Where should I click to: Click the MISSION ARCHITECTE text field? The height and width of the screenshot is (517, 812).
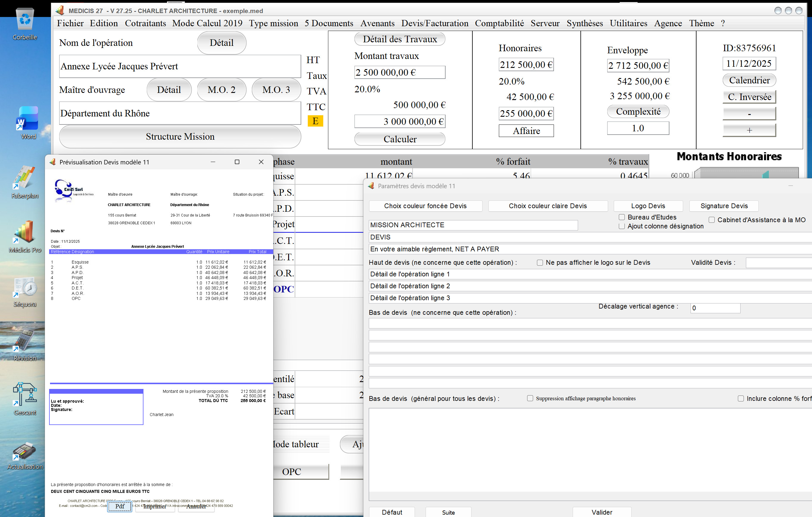474,225
